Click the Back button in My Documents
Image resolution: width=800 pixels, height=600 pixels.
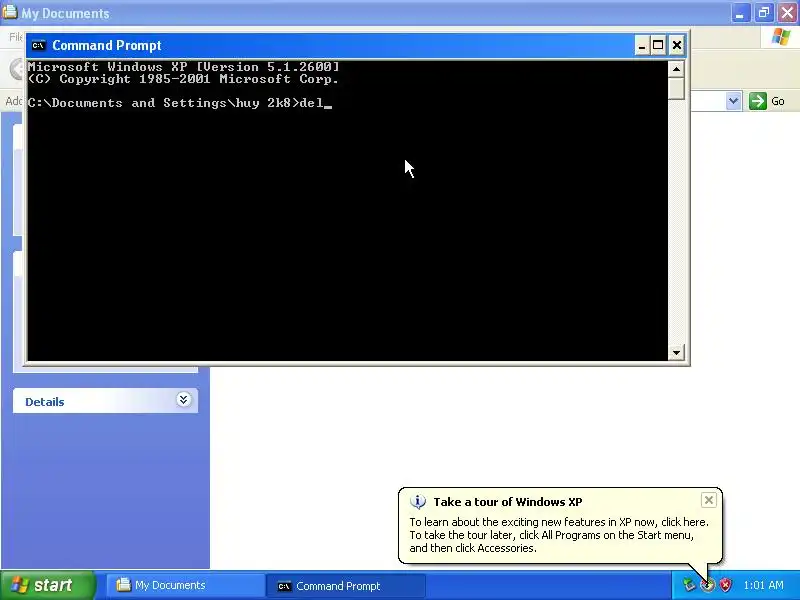17,69
